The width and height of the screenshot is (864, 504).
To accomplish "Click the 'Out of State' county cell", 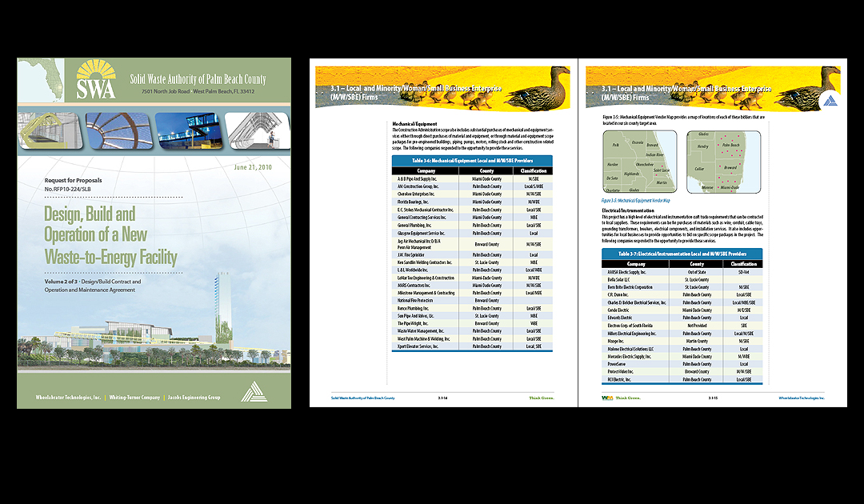I will pyautogui.click(x=697, y=272).
